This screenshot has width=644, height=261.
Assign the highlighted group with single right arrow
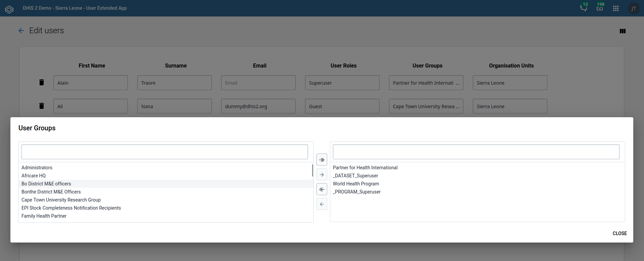point(322,175)
